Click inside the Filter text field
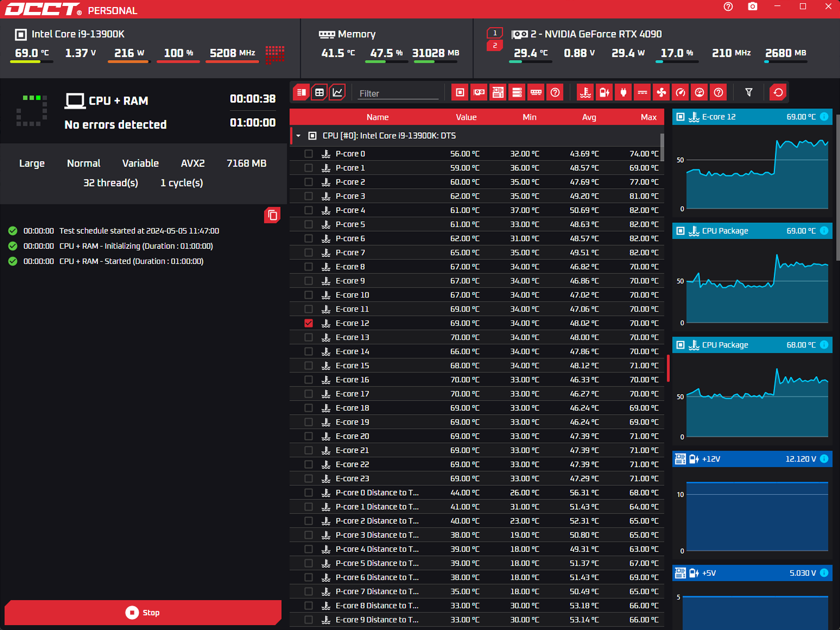Screen dimensions: 840x630 (398, 93)
